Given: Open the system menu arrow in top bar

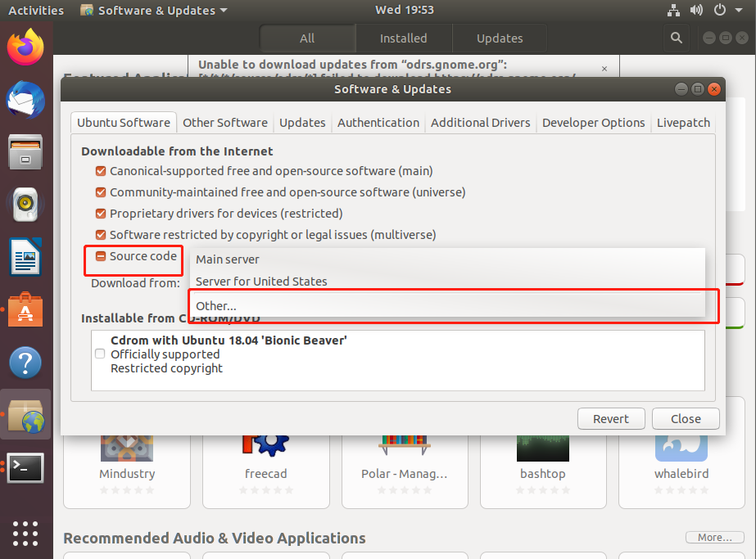Looking at the screenshot, I should click(739, 10).
